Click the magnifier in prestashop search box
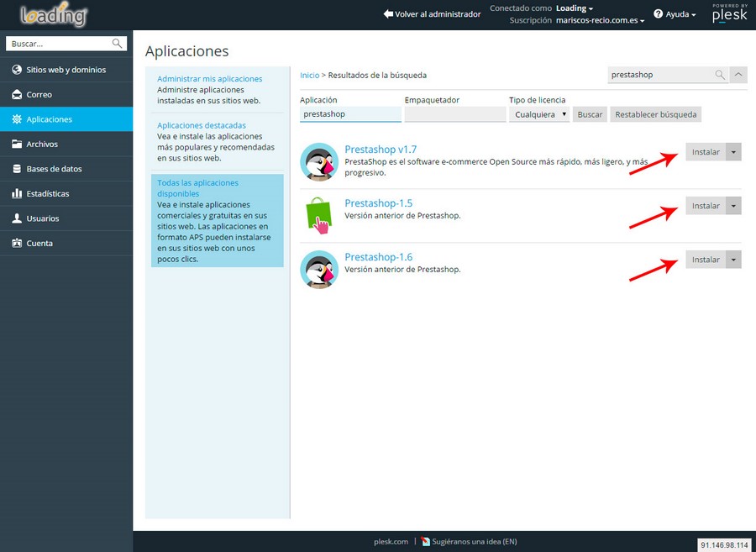The image size is (756, 552). tap(720, 75)
